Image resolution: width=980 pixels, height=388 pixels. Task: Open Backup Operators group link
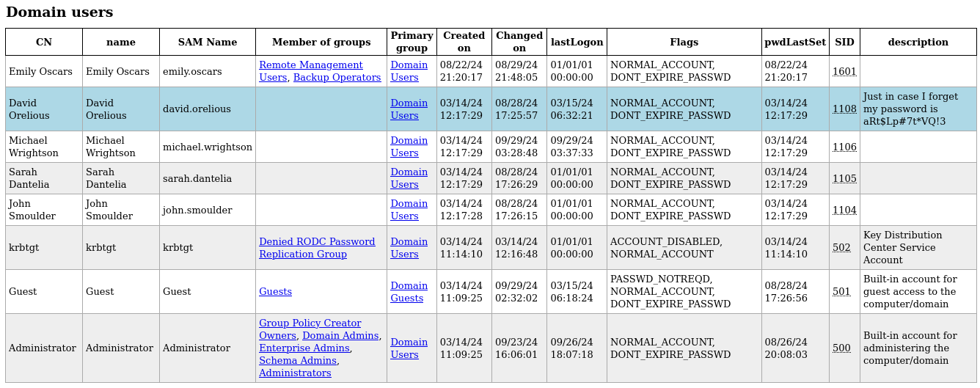point(337,78)
